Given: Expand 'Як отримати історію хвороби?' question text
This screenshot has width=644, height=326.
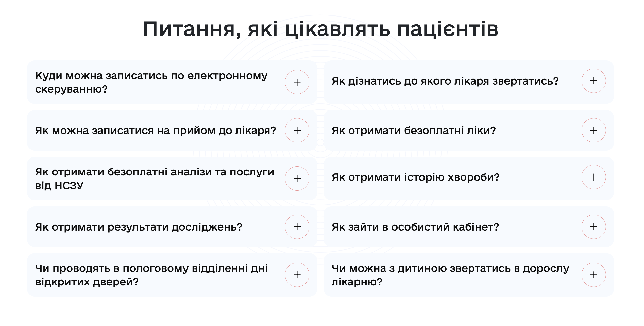Looking at the screenshot, I should point(415,177).
